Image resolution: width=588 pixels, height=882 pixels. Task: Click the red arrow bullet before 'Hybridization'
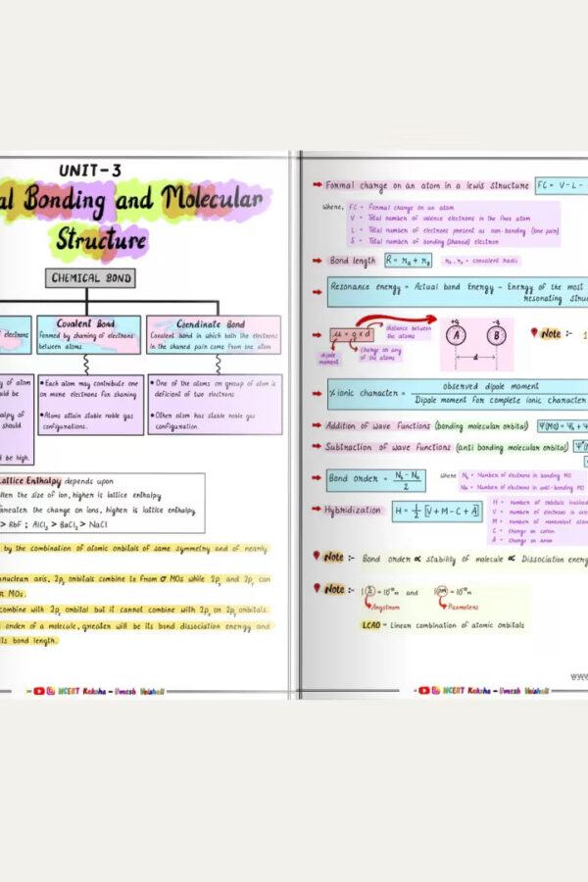(317, 509)
